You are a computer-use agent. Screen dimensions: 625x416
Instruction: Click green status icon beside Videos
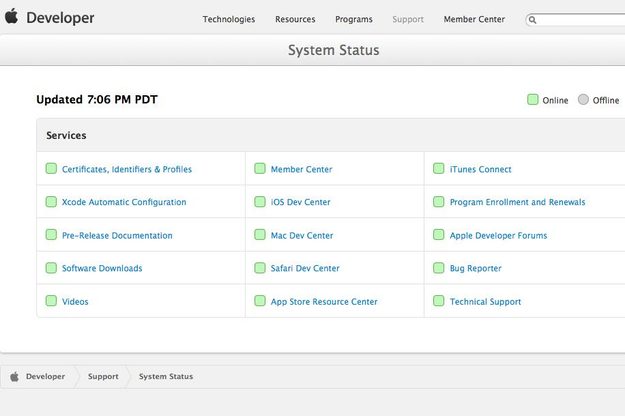click(51, 301)
